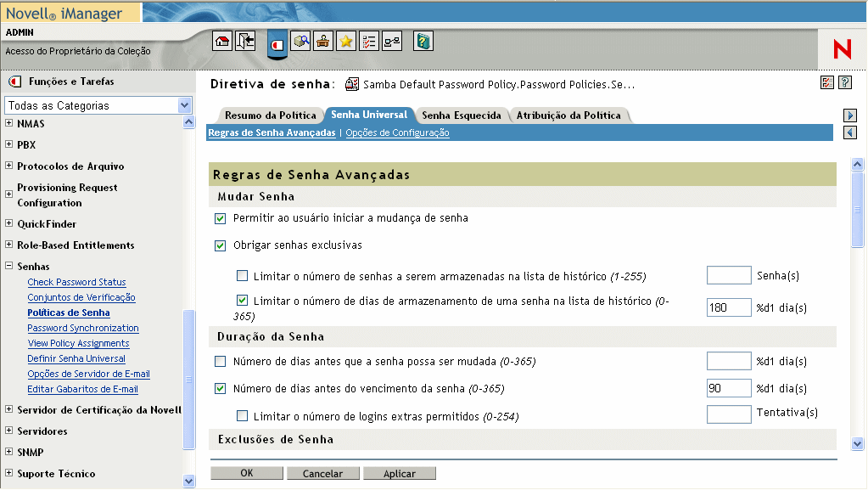Collapse the Senhas category

pos(8,266)
